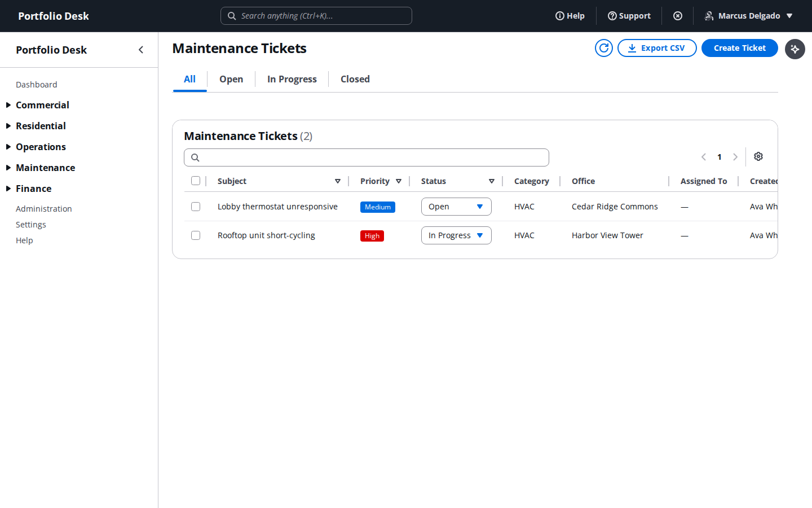This screenshot has width=812, height=508.
Task: Click the Assigned To column header
Action: point(704,181)
